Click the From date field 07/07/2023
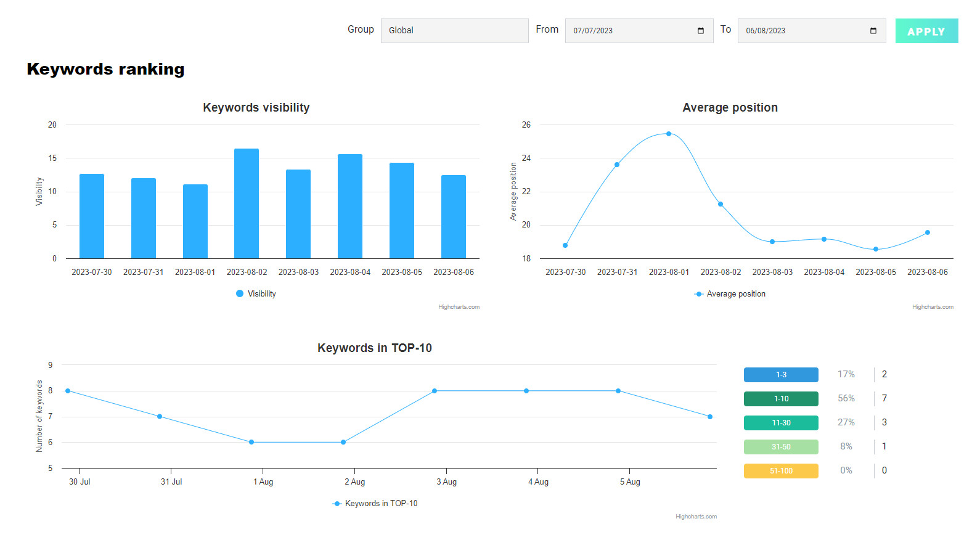The image size is (980, 553). (x=629, y=31)
